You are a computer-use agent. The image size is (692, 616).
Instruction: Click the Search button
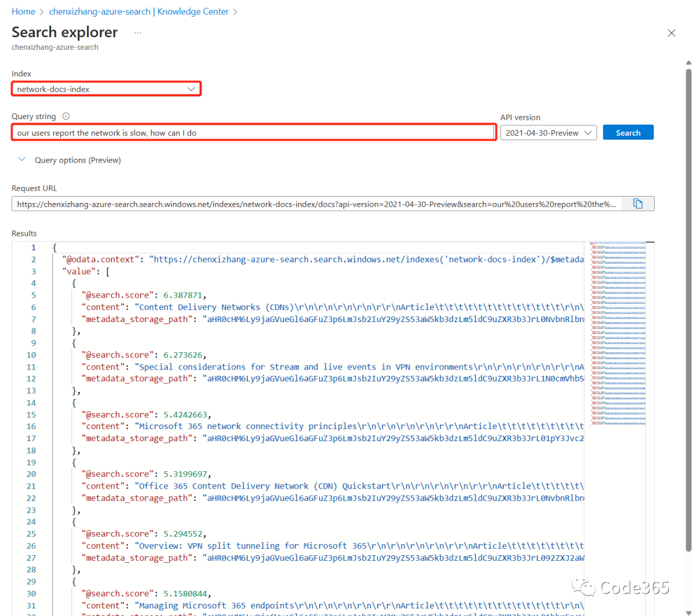click(627, 133)
